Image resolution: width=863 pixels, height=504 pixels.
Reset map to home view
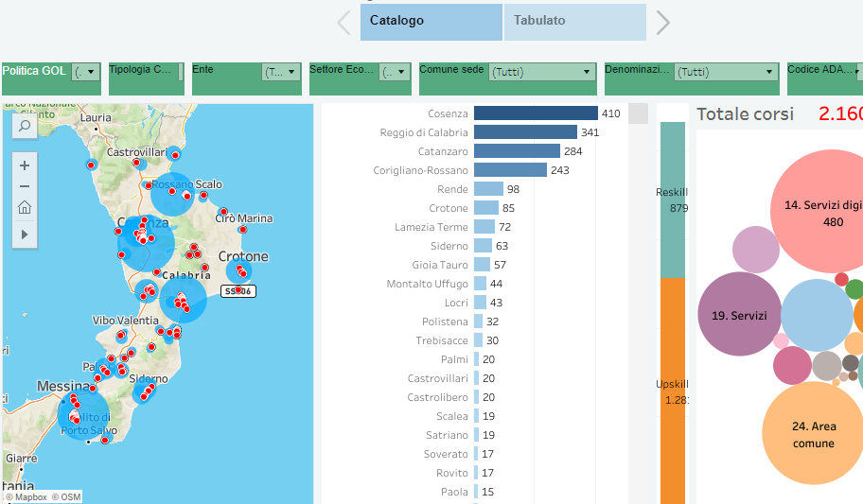click(25, 207)
